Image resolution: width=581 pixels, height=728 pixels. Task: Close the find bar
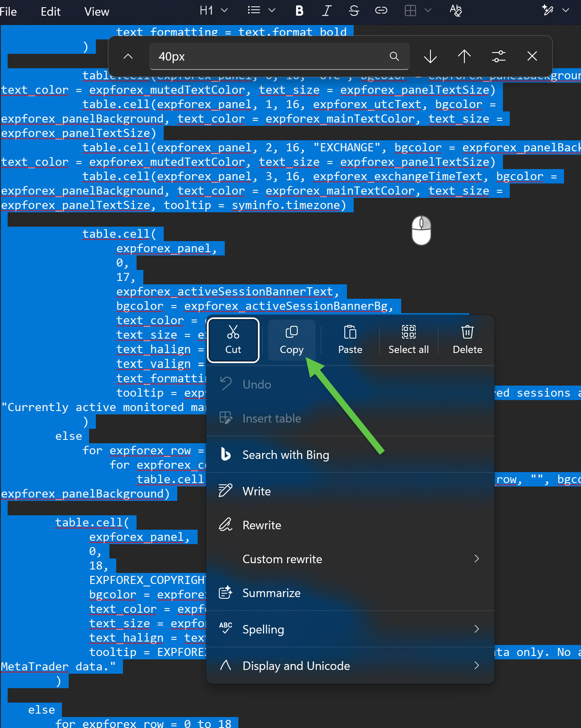[x=532, y=56]
